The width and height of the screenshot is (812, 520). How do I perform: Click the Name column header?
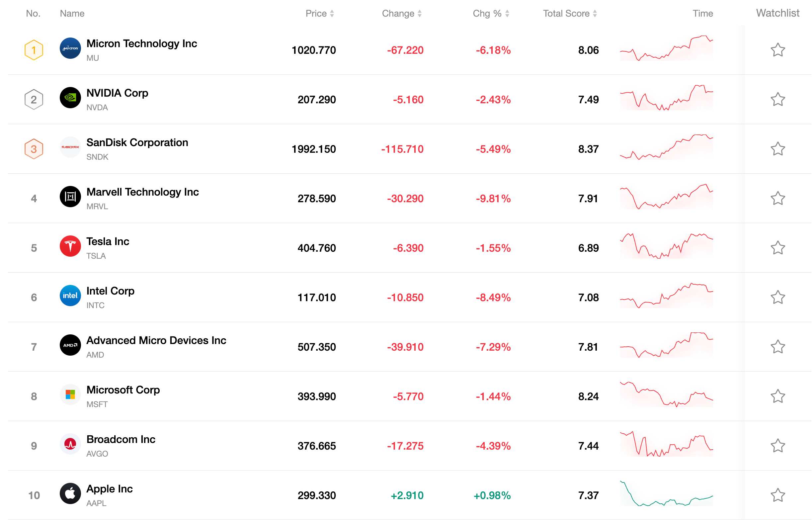pos(72,14)
